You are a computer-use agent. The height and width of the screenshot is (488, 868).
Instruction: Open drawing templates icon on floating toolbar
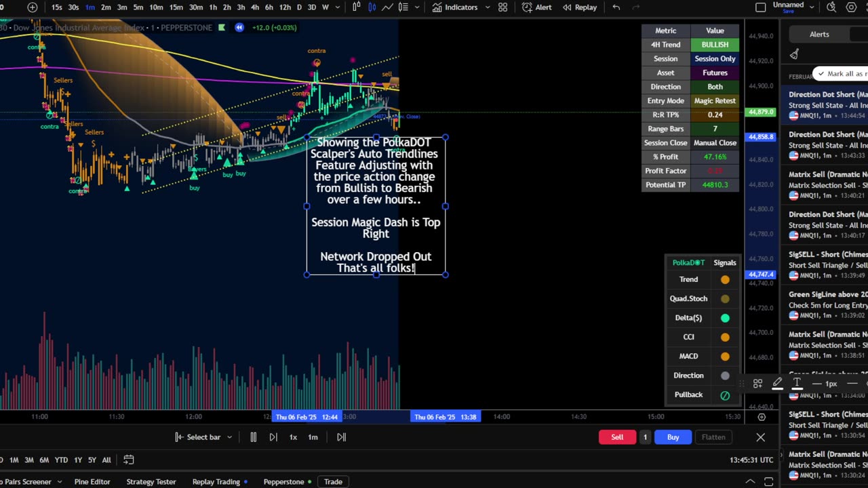click(757, 384)
